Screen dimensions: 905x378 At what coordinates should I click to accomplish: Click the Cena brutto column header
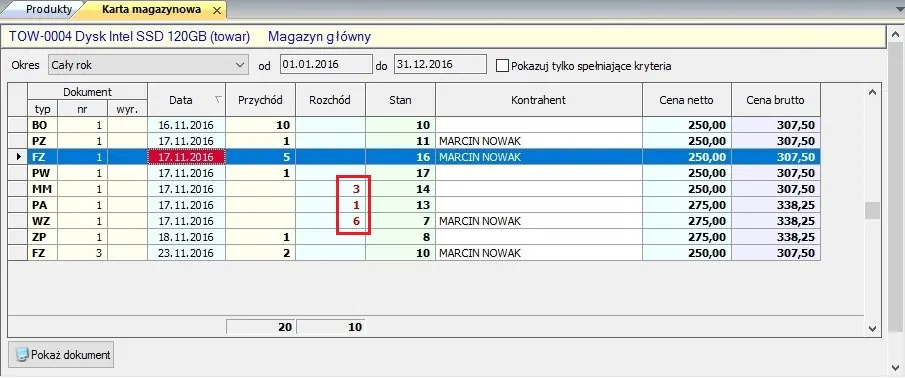coord(776,100)
